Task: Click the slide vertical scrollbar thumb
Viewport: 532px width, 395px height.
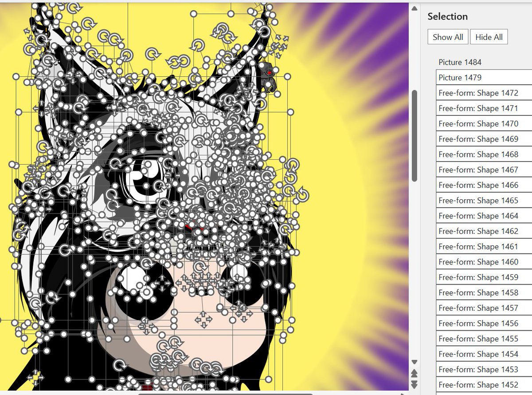Action: [415, 135]
